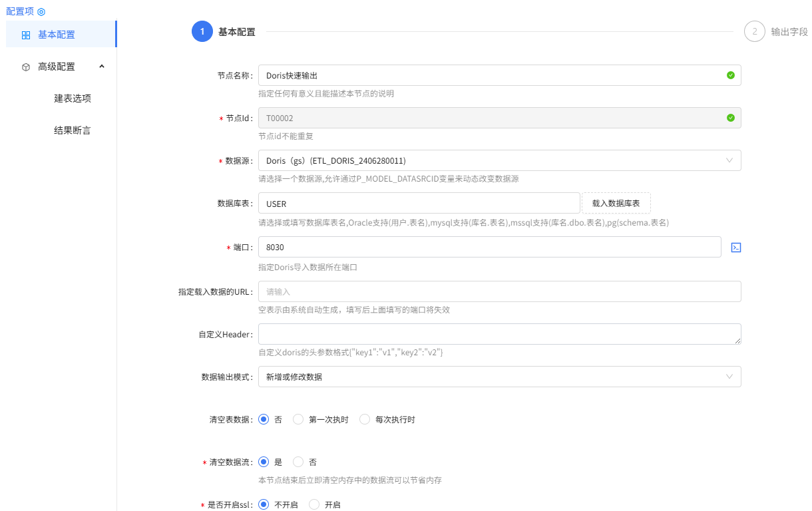Image resolution: width=812 pixels, height=511 pixels.
Task: Click the green checkmark on 节点名称 field
Action: [731, 75]
